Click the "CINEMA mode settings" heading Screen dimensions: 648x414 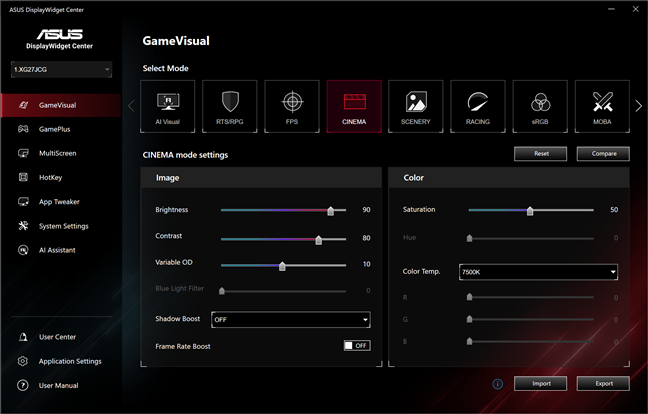185,155
